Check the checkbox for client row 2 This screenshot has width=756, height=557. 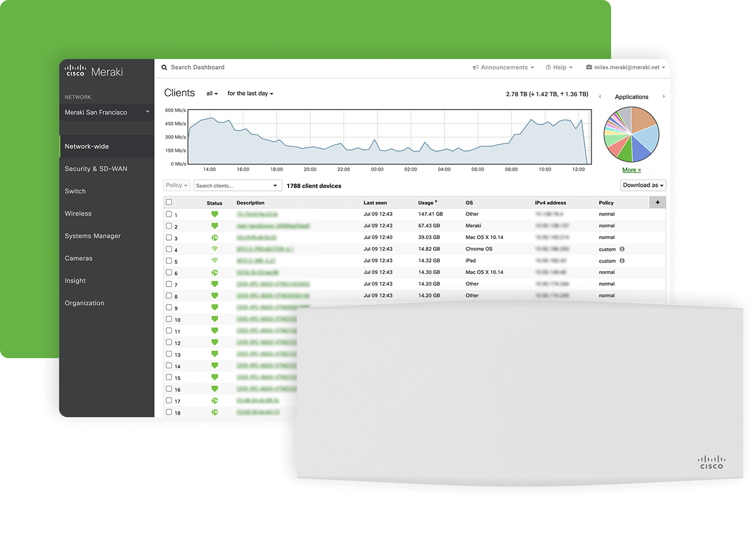tap(169, 226)
